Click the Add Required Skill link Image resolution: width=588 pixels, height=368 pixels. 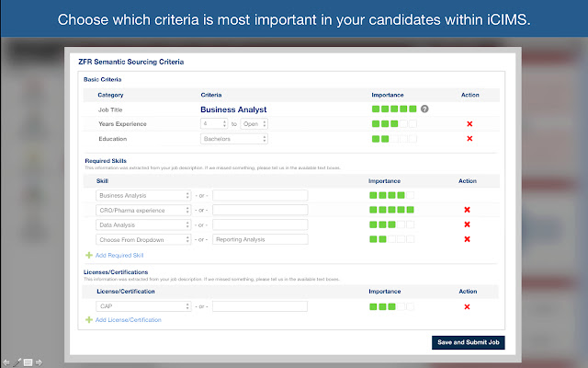tap(119, 256)
